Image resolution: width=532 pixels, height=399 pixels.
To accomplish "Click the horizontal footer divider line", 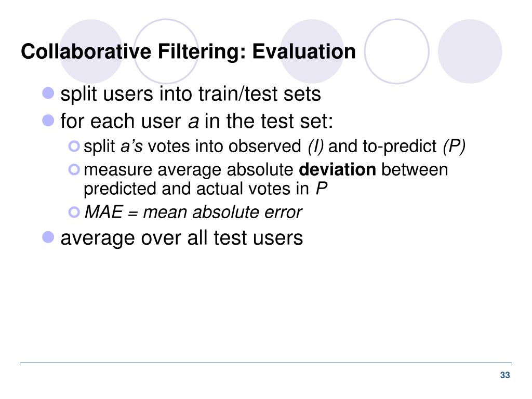I will (265, 363).
